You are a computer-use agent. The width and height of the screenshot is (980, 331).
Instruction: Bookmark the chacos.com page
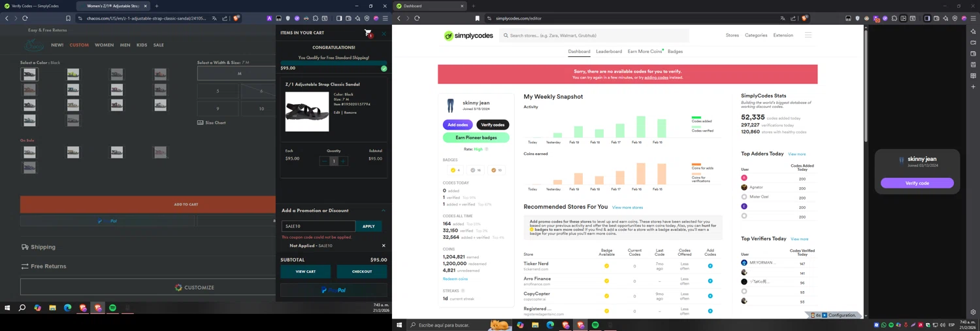pyautogui.click(x=68, y=18)
